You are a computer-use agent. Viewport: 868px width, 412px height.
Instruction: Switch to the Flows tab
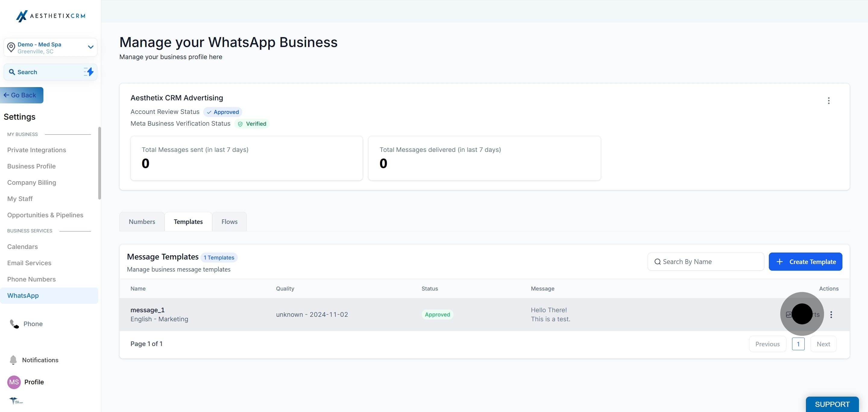point(229,222)
